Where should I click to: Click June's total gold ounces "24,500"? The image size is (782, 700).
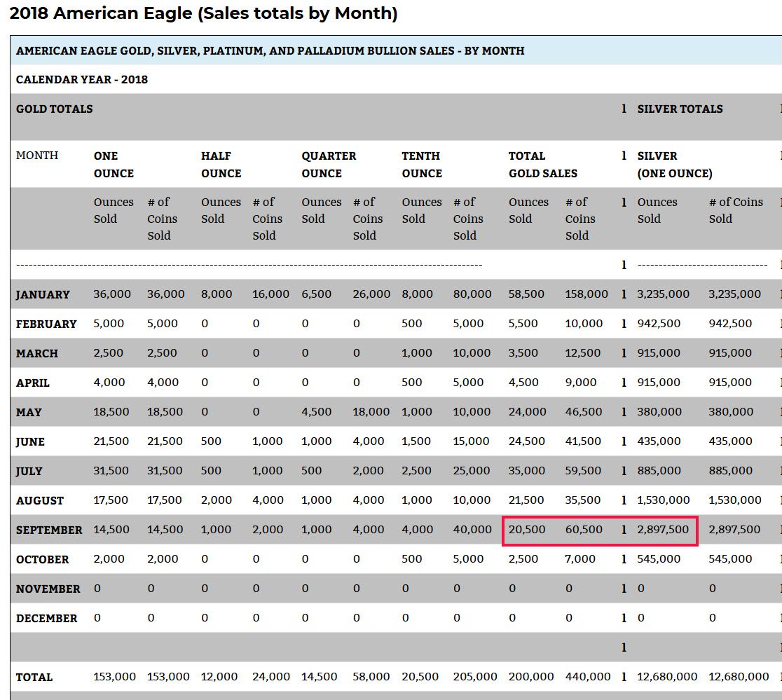[x=527, y=441]
